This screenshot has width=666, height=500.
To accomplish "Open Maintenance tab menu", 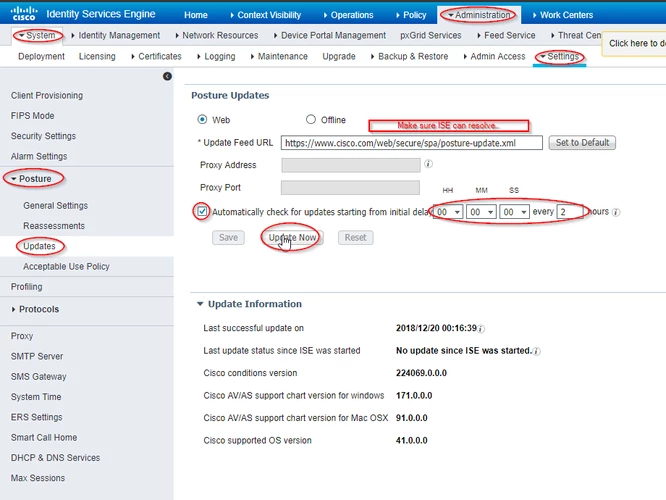I will [x=279, y=56].
